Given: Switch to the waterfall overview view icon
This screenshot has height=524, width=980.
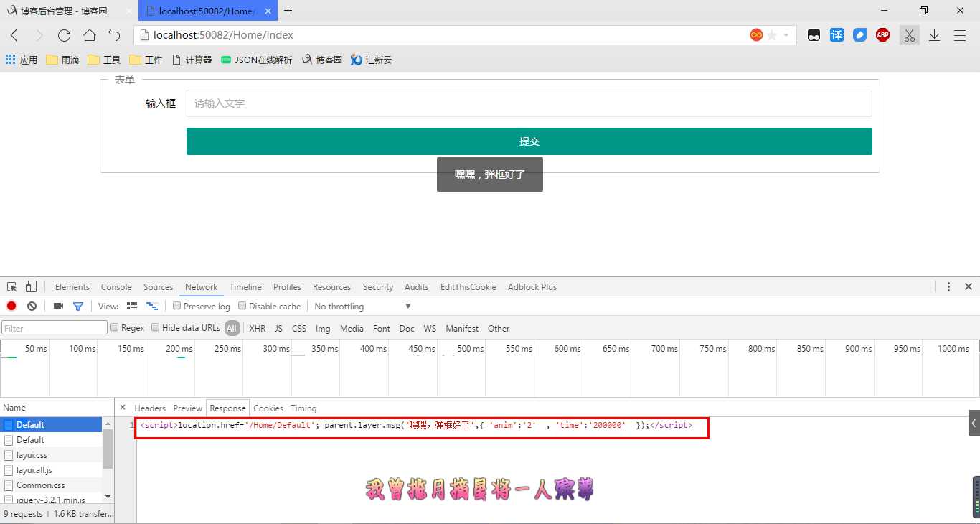Looking at the screenshot, I should coord(151,306).
